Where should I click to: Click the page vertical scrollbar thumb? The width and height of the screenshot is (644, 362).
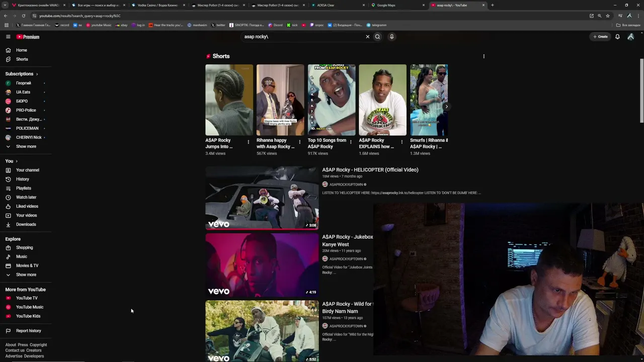[641, 90]
